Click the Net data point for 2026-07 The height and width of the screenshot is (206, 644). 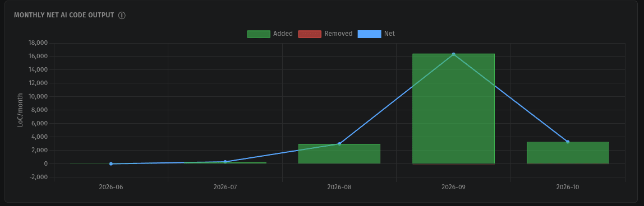225,162
